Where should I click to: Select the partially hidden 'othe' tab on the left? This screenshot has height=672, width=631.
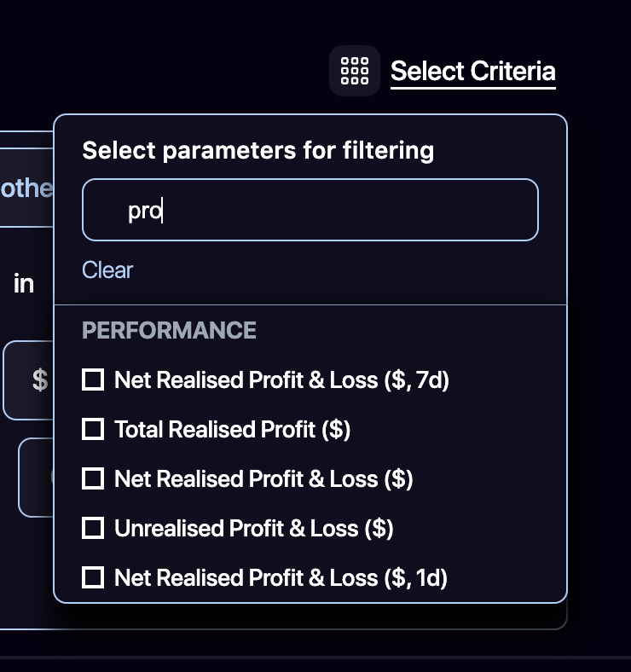click(26, 188)
